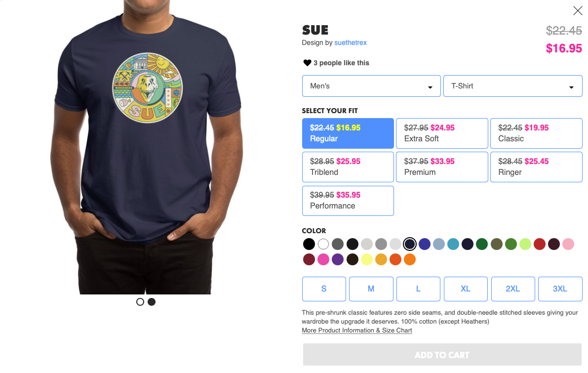Expand the T-Shirt product type dropdown
Viewport: 588px width, 373px height.
point(512,86)
